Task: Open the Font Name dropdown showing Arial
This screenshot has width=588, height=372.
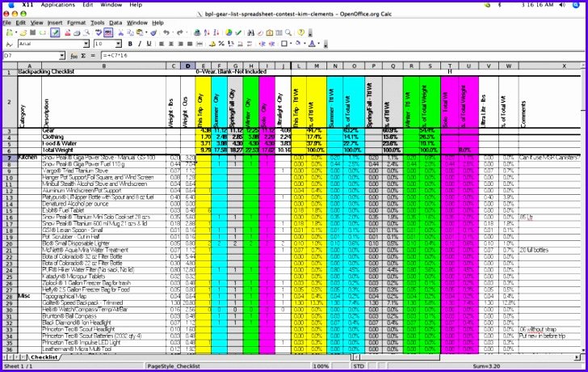Action: (86, 44)
